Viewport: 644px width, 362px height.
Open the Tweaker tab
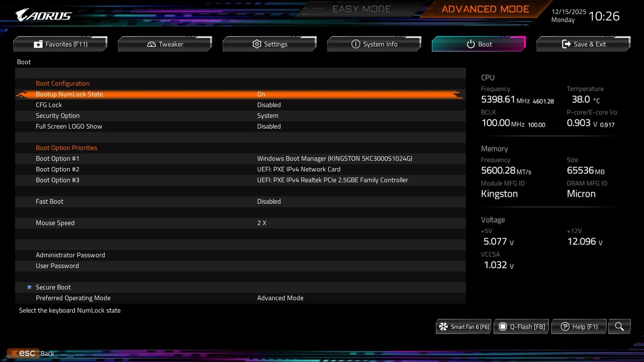(x=165, y=44)
